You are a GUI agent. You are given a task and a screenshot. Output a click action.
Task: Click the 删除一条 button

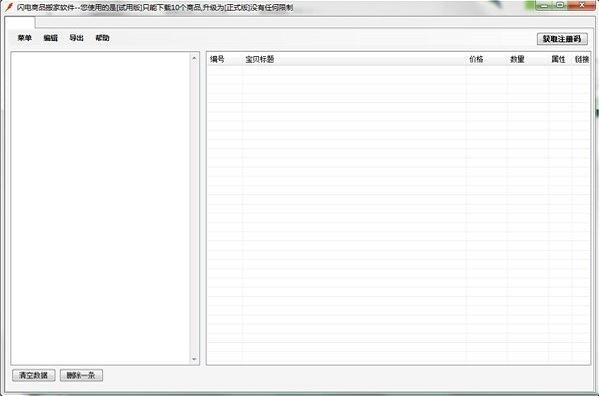(x=81, y=375)
